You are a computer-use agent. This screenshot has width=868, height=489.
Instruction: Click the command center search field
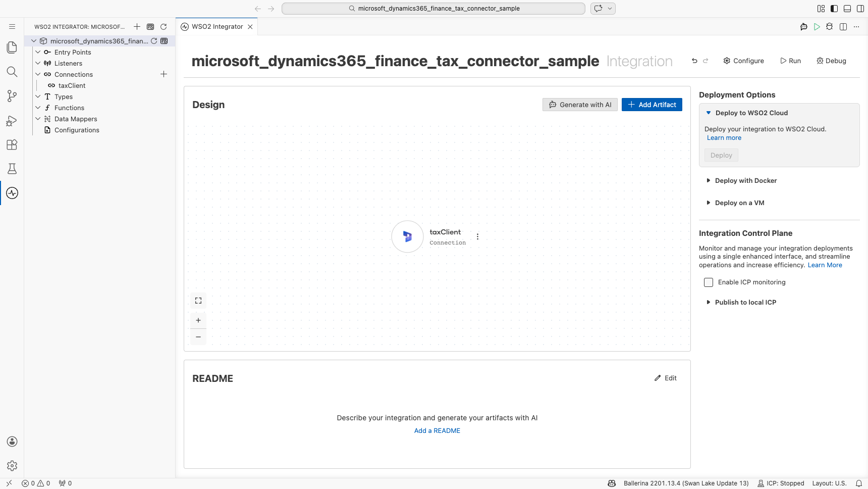(x=433, y=9)
